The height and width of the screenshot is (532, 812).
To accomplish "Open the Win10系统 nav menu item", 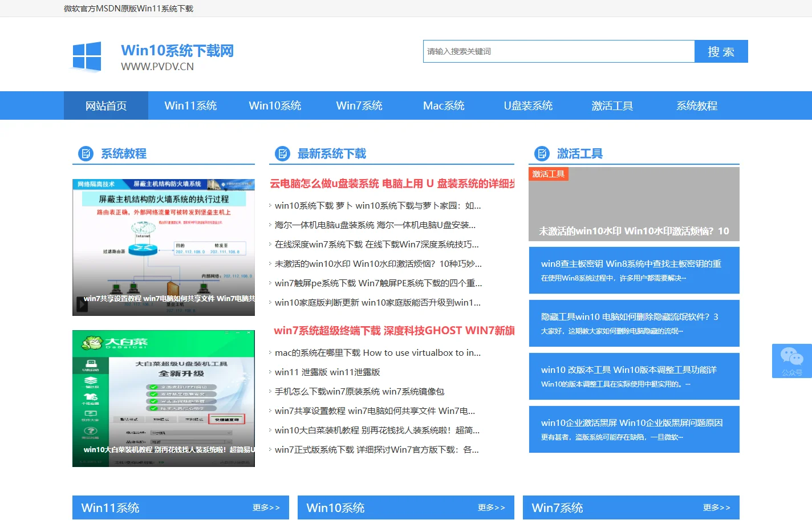I will [x=275, y=105].
